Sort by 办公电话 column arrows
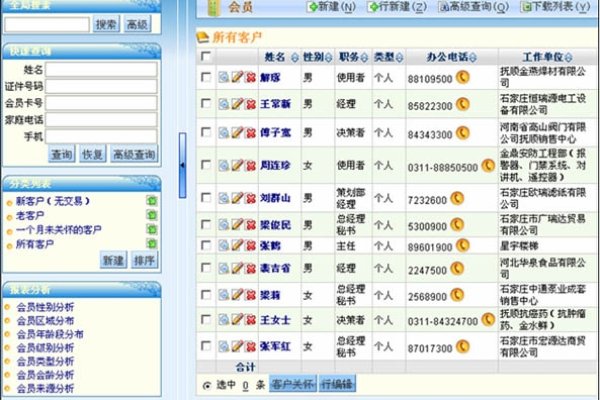 (473, 57)
